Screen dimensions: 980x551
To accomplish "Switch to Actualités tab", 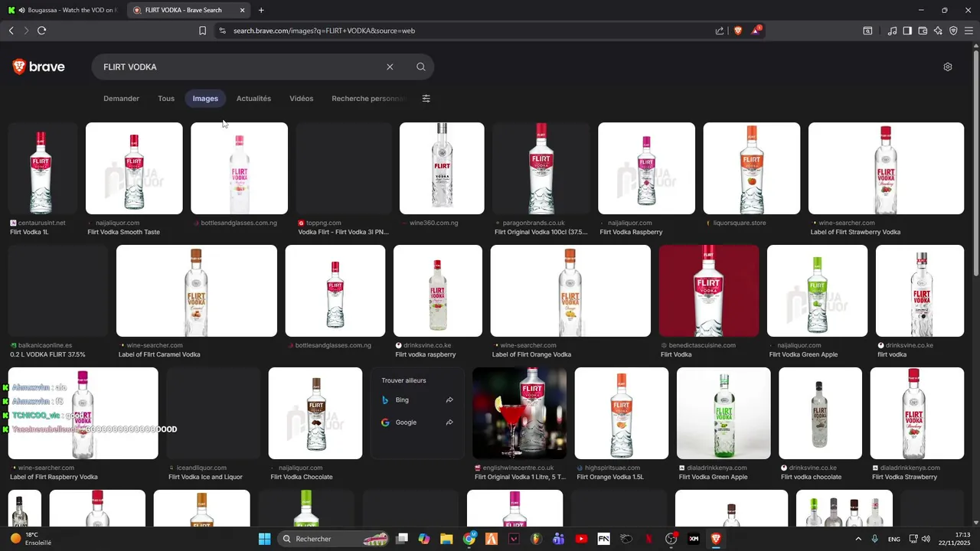I will pos(253,99).
